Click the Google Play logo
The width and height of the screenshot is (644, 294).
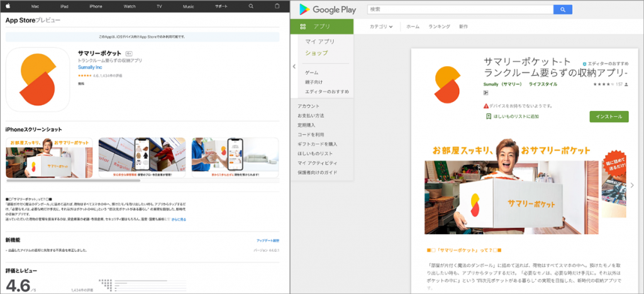(x=327, y=9)
